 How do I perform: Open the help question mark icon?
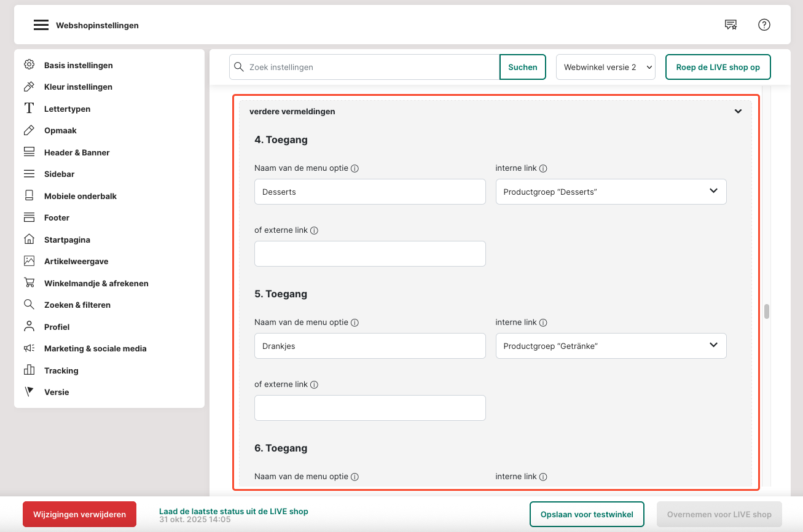pos(764,25)
